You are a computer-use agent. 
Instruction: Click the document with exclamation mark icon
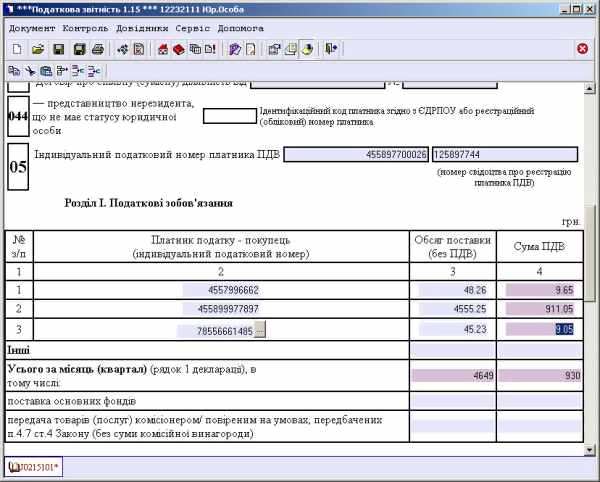[210, 49]
